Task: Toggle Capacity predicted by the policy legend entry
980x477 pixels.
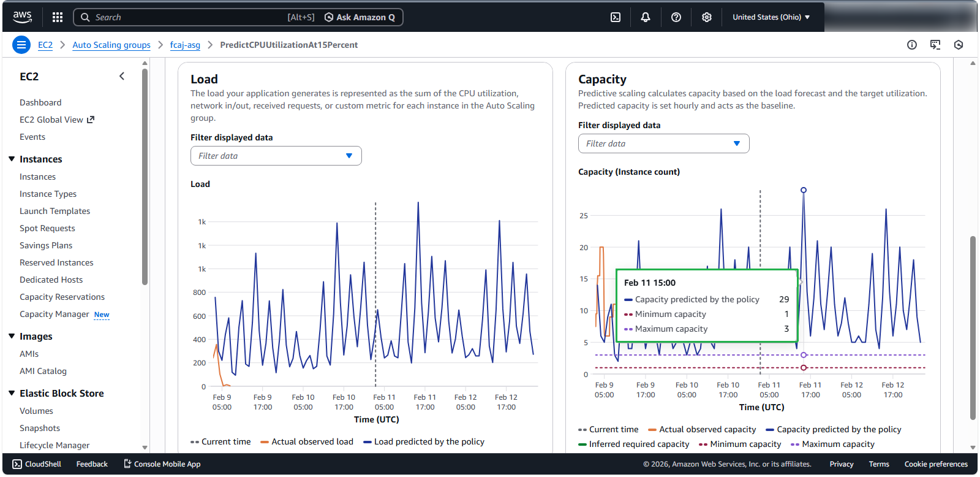Action: (834, 429)
